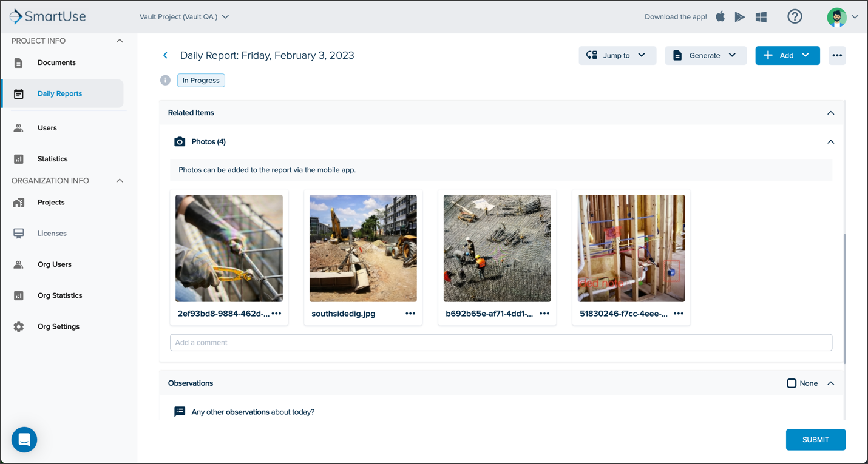The height and width of the screenshot is (464, 868).
Task: Click the Apple app download icon
Action: (720, 16)
